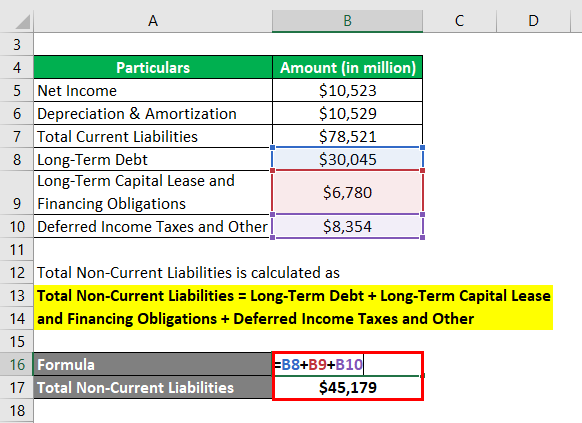The image size is (582, 423).
Task: Select row 8 header
Action: pos(17,160)
